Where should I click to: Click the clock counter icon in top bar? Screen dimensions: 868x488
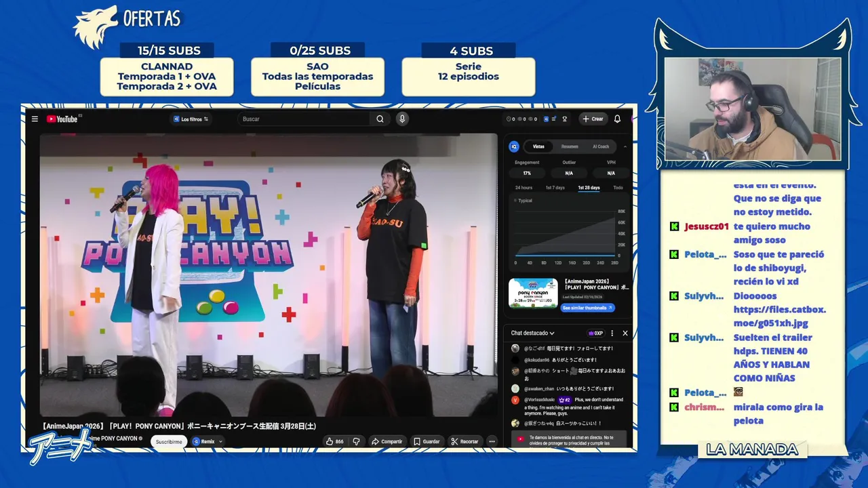click(x=509, y=119)
